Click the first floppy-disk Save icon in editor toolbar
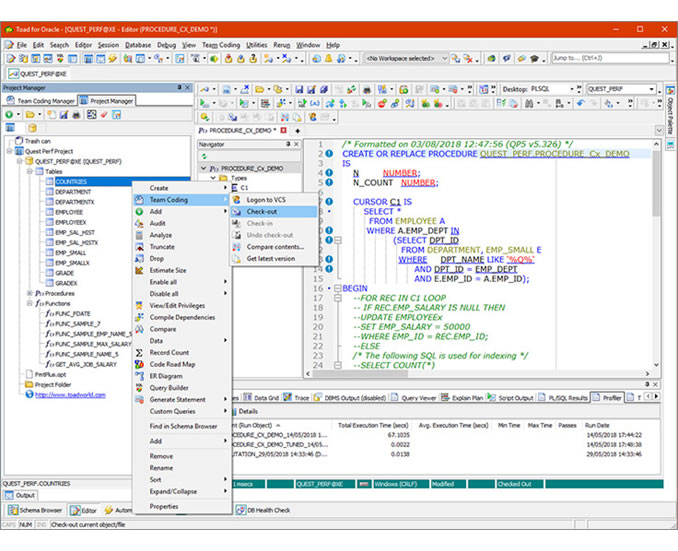Image resolution: width=678 pixels, height=551 pixels. click(x=299, y=90)
